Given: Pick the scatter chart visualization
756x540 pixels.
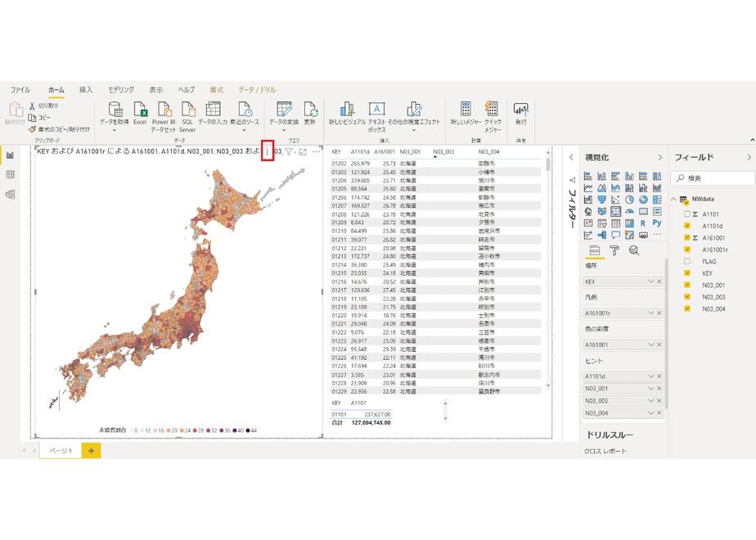Looking at the screenshot, I should tap(616, 200).
